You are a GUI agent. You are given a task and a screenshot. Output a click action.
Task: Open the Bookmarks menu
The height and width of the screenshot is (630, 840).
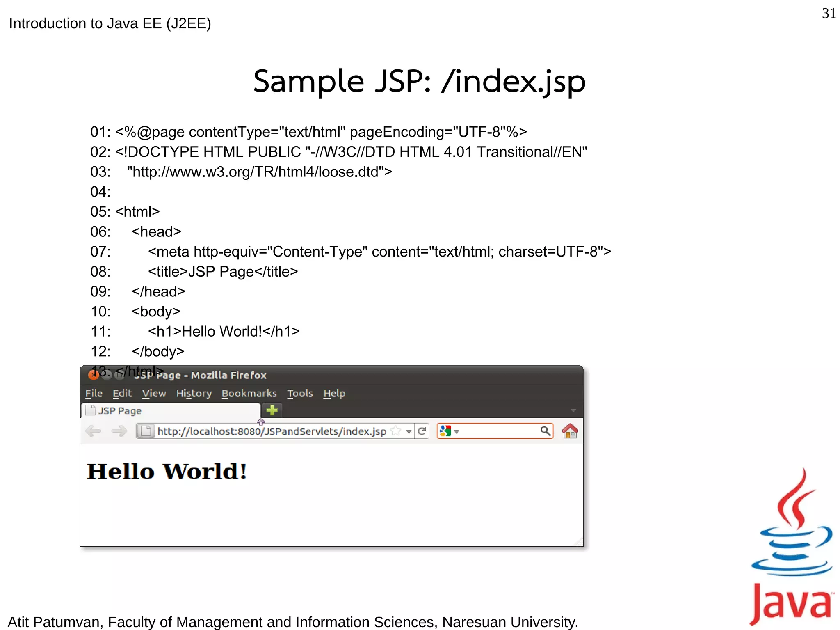point(249,393)
